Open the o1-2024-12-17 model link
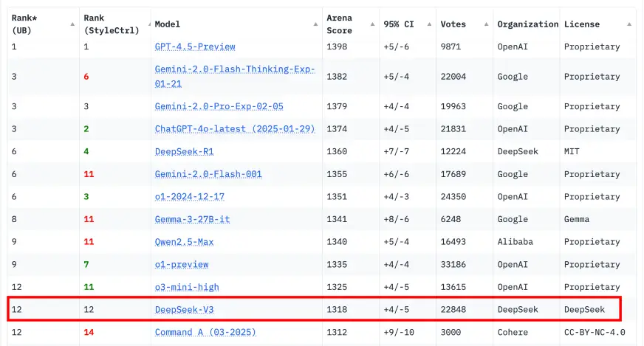This screenshot has width=644, height=346. [190, 196]
